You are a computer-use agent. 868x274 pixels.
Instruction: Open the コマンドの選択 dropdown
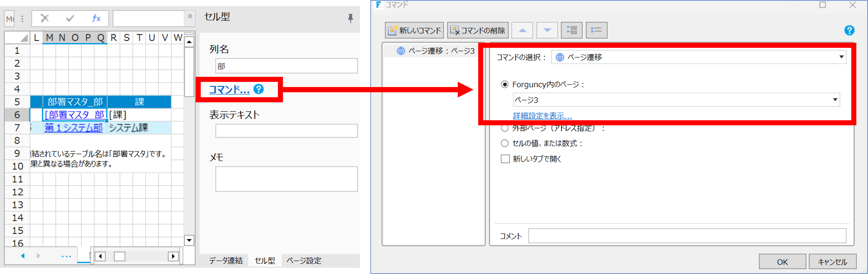click(841, 57)
